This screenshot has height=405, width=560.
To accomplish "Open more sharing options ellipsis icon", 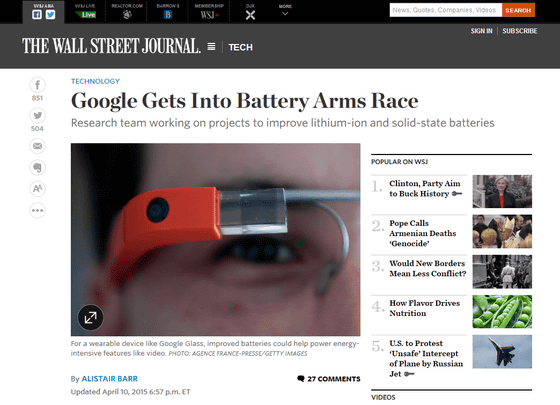I will [x=38, y=210].
